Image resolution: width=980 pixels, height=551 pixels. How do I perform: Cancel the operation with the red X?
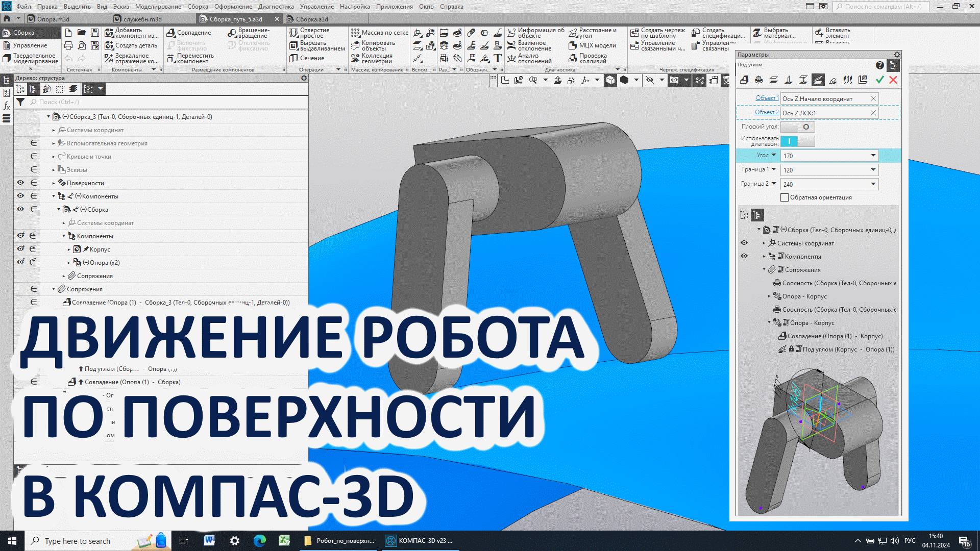(893, 80)
